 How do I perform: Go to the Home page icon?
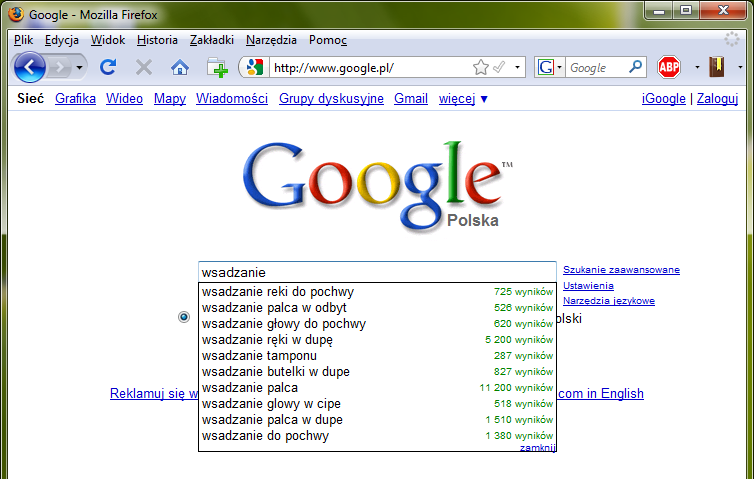(180, 67)
